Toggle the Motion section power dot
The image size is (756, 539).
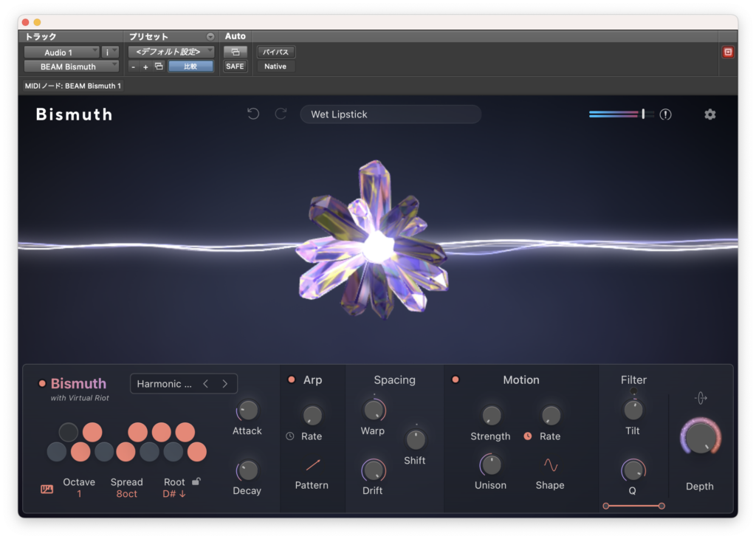(x=455, y=380)
